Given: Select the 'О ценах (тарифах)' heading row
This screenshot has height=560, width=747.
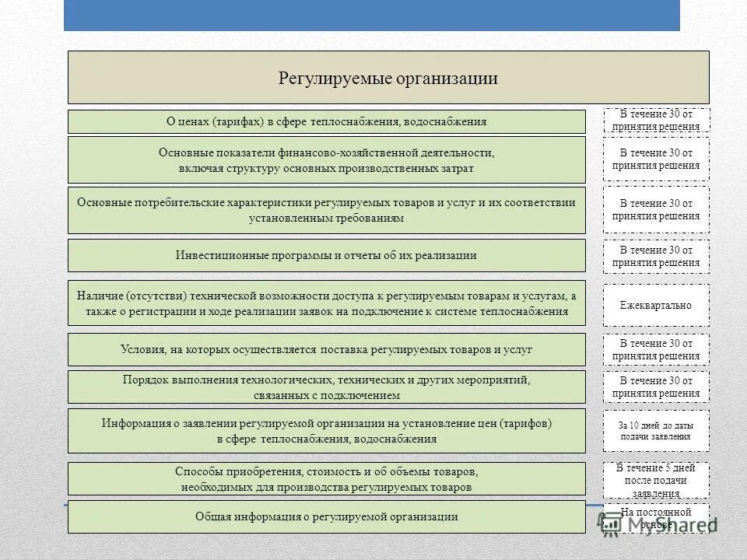Looking at the screenshot, I should [x=327, y=120].
